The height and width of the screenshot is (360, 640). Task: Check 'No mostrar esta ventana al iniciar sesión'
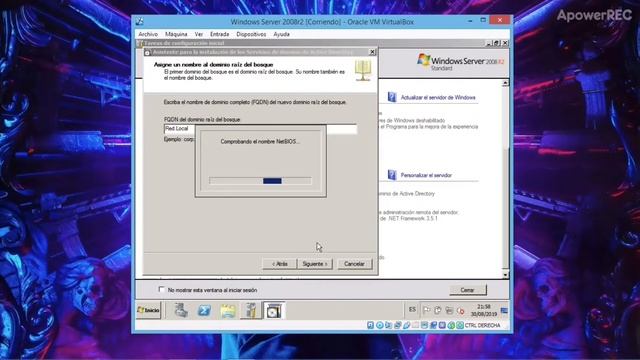click(162, 289)
